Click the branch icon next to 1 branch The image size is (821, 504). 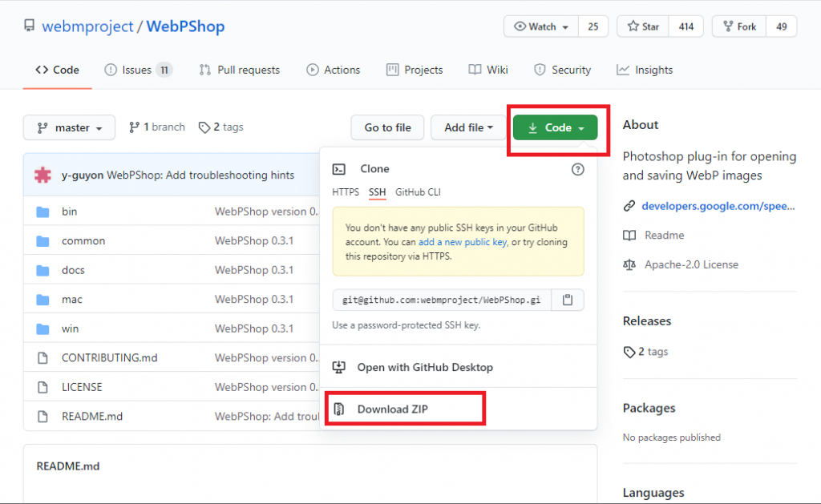(134, 127)
